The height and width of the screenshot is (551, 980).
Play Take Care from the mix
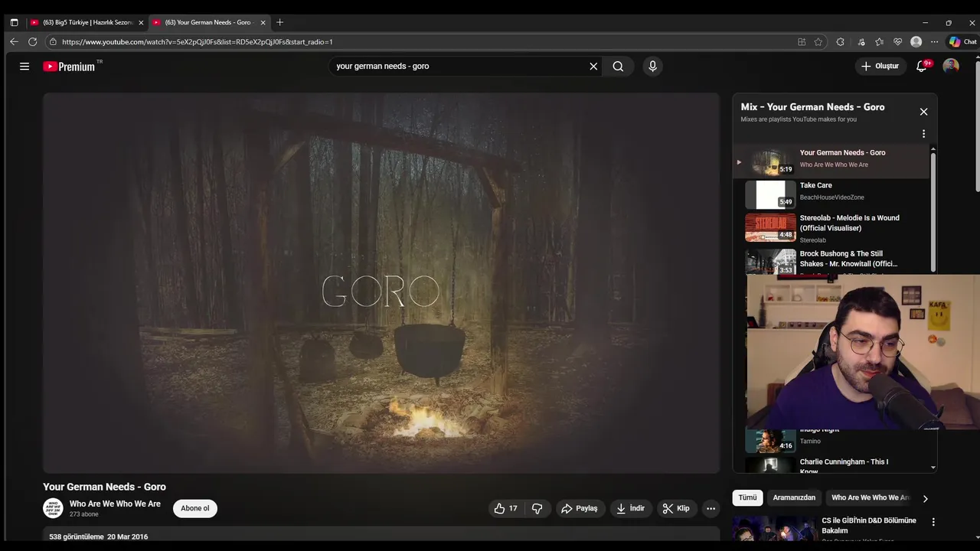[x=830, y=194]
